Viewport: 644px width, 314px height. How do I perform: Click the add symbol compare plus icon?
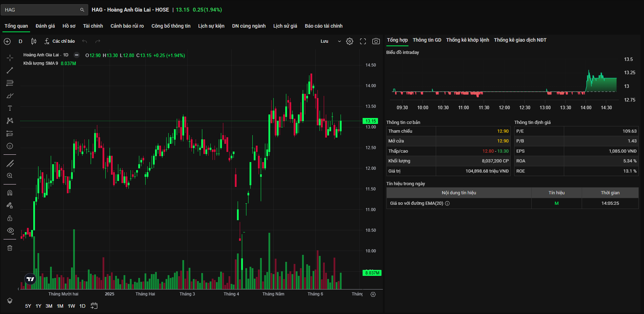coord(7,41)
